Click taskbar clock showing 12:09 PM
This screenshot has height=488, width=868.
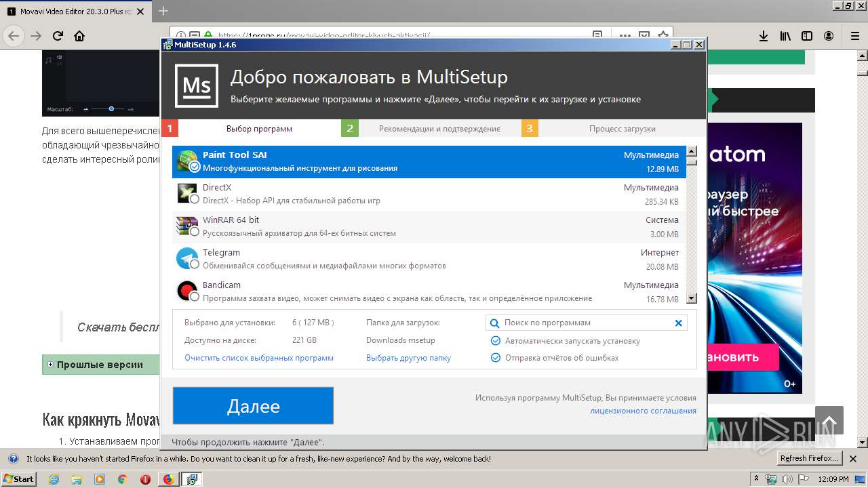(x=833, y=479)
